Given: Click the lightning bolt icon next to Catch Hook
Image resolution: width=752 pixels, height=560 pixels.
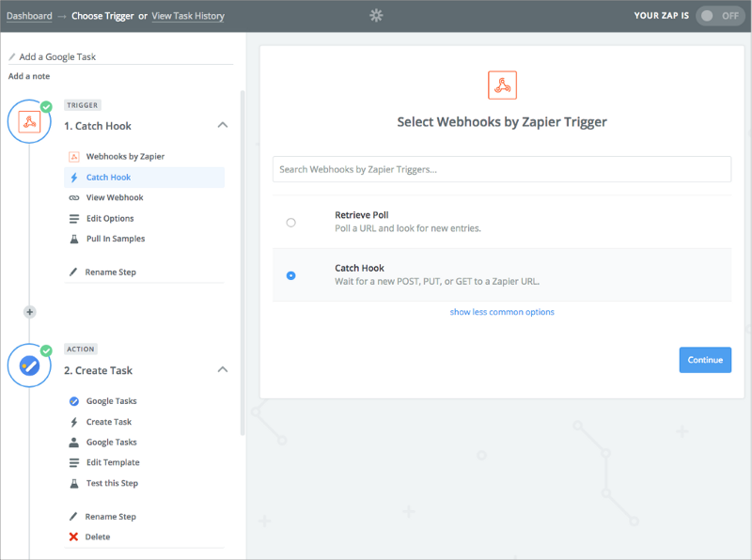Looking at the screenshot, I should (x=74, y=178).
